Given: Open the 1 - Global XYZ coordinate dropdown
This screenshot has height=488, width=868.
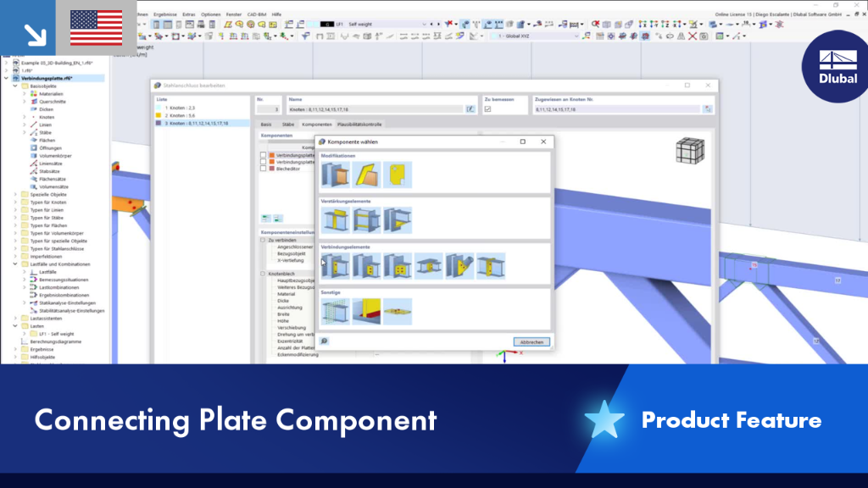Looking at the screenshot, I should [576, 36].
